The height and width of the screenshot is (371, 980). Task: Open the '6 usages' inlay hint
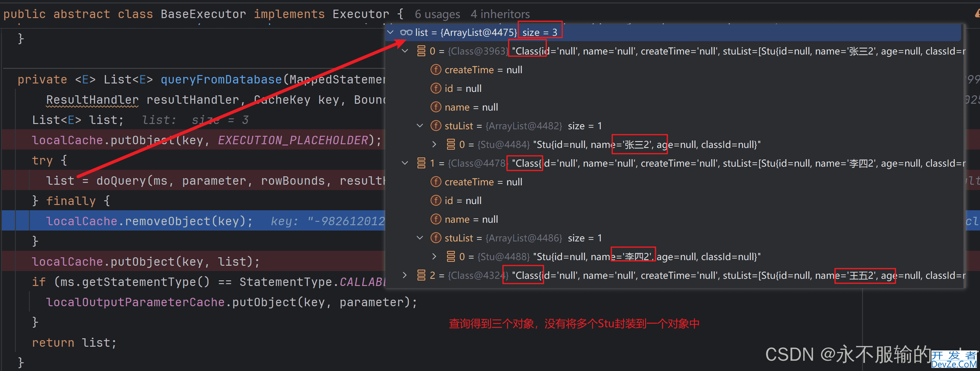(x=437, y=14)
